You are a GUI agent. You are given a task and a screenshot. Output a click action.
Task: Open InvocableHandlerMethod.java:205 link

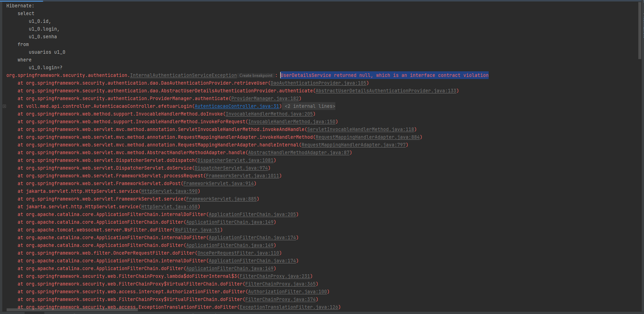pyautogui.click(x=269, y=114)
